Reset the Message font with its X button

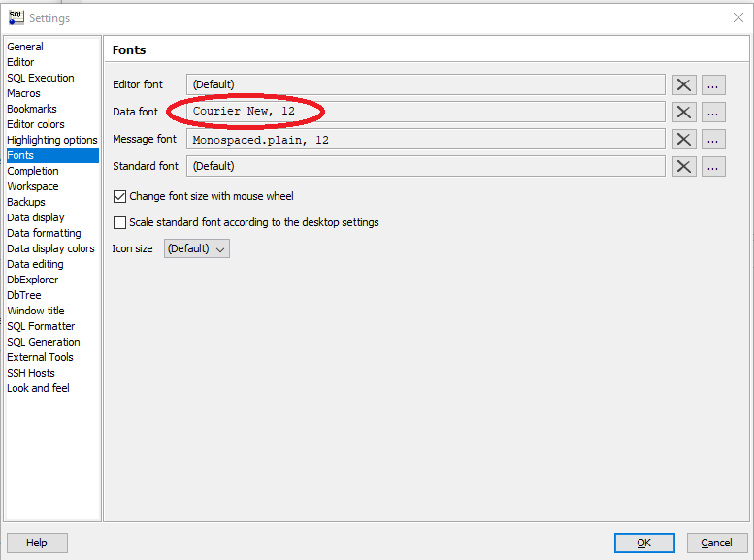tap(684, 140)
